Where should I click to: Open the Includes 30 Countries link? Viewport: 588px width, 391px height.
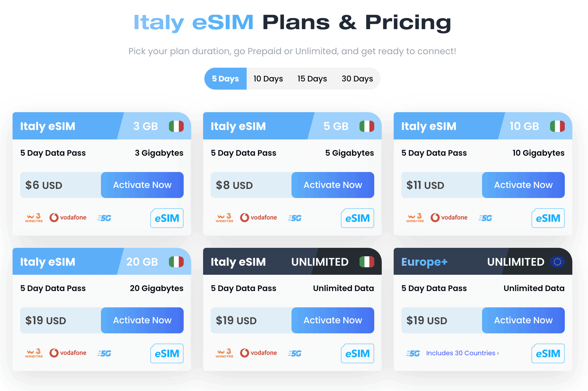[462, 353]
